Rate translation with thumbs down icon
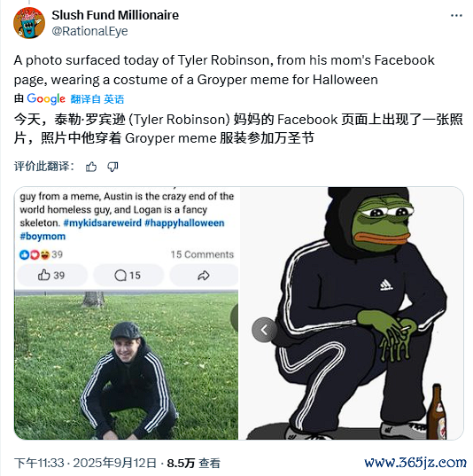Image resolution: width=473 pixels, height=476 pixels. (x=112, y=167)
